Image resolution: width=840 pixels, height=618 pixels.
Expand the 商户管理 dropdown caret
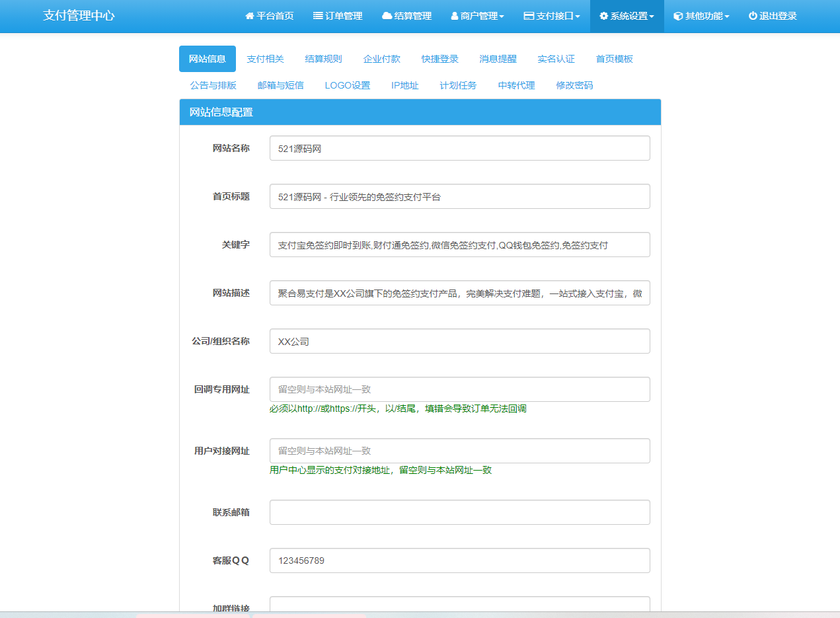point(502,17)
